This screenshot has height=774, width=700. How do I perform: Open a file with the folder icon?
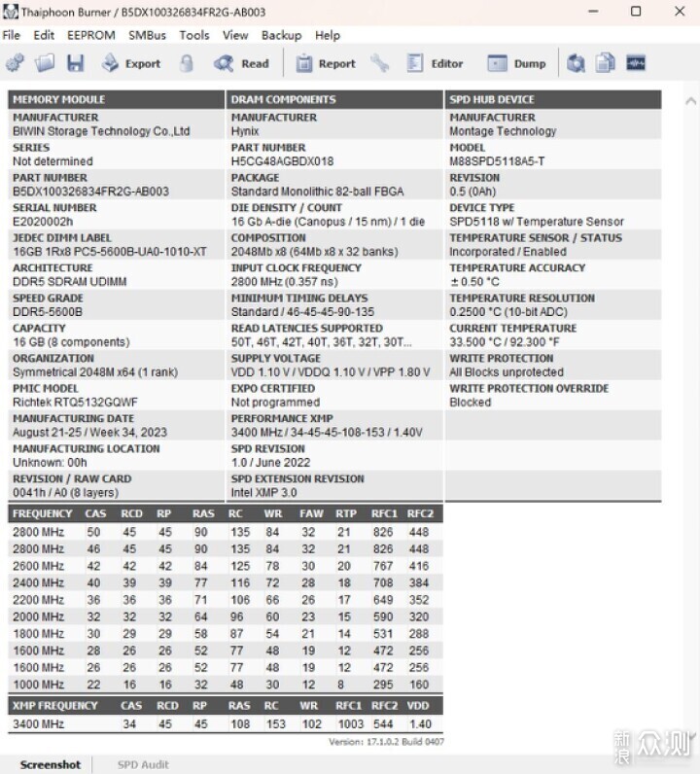click(45, 63)
